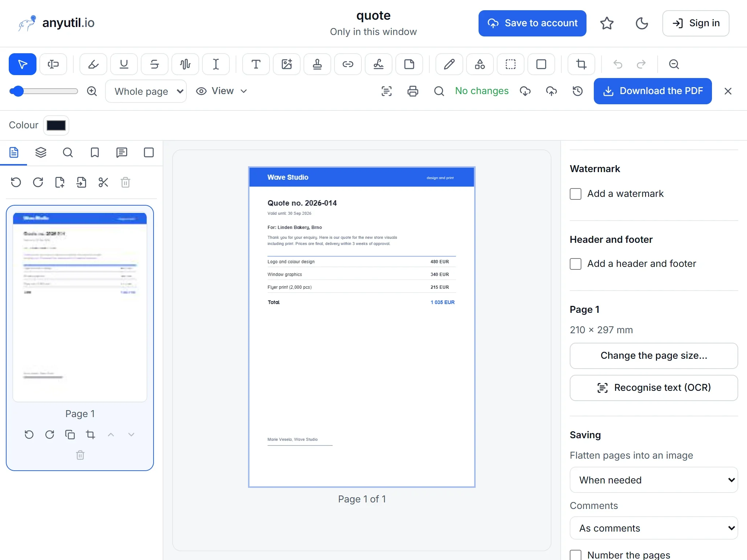Rotate all pages counterclockwise
Image resolution: width=747 pixels, height=560 pixels.
coord(16,182)
